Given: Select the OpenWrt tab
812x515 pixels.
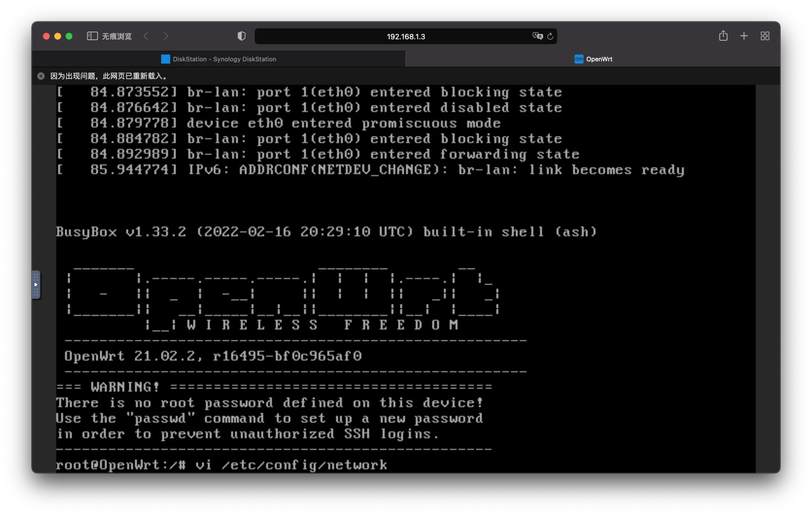Looking at the screenshot, I should click(x=593, y=59).
